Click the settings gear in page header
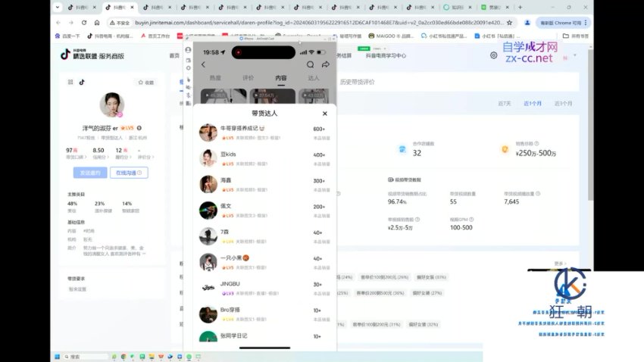The height and width of the screenshot is (362, 644). [x=493, y=55]
